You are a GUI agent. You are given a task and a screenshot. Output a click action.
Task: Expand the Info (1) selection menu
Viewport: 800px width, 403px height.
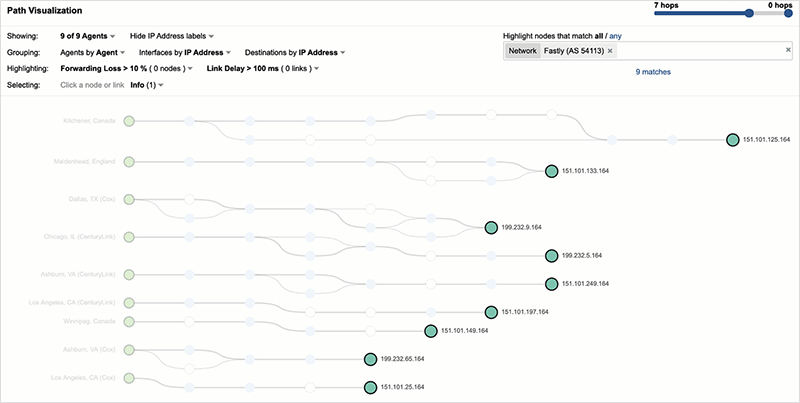point(147,86)
